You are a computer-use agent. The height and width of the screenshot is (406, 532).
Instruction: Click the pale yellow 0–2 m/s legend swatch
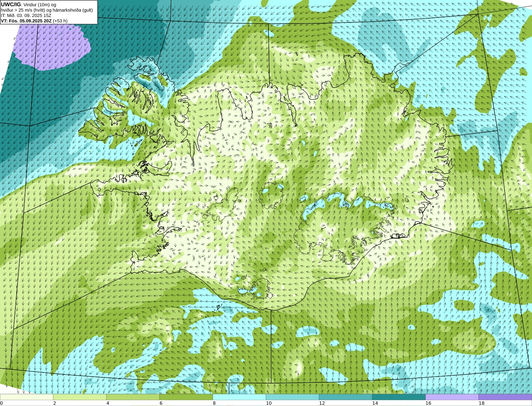(27, 397)
